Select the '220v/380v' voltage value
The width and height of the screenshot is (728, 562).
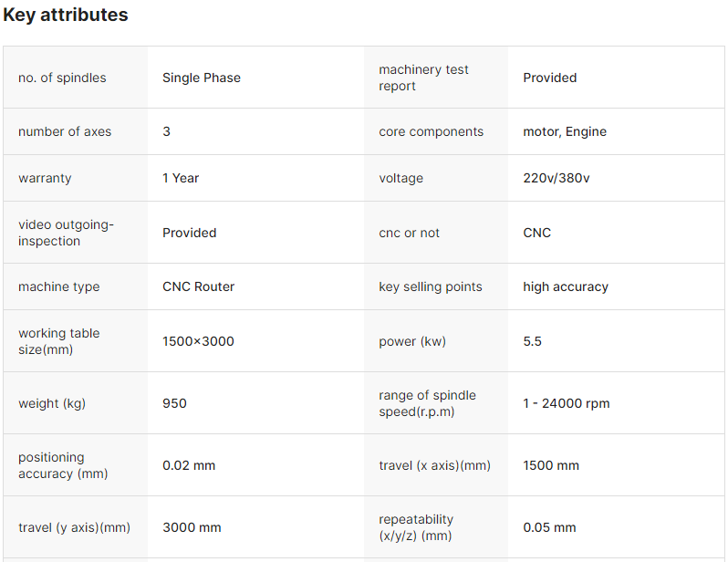click(556, 178)
